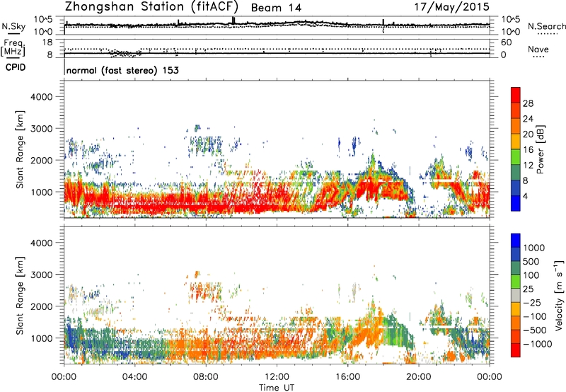Click the dotted line legend under N.Search
Viewport: 566px width, 392px height.
(548, 34)
